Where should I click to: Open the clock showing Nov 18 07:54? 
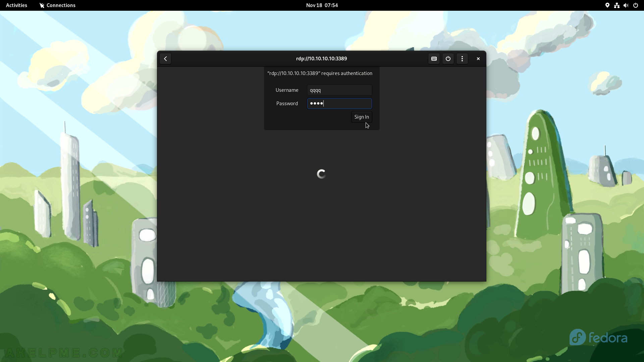click(322, 5)
